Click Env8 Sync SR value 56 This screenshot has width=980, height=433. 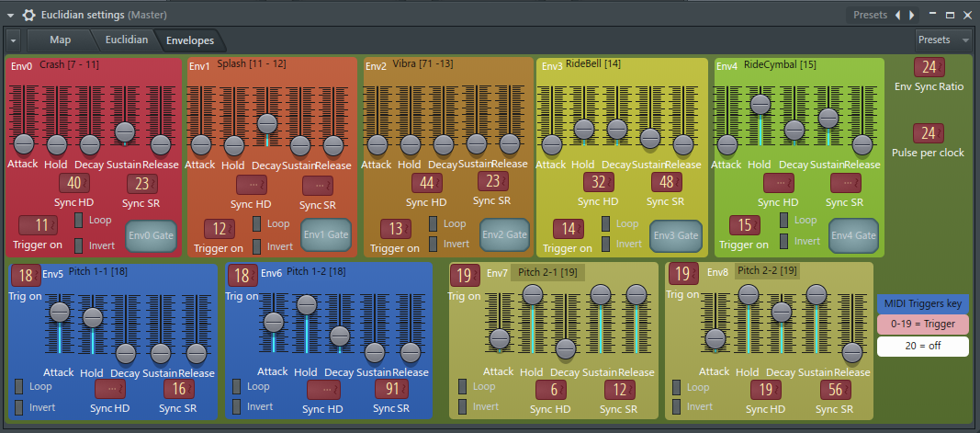(836, 390)
